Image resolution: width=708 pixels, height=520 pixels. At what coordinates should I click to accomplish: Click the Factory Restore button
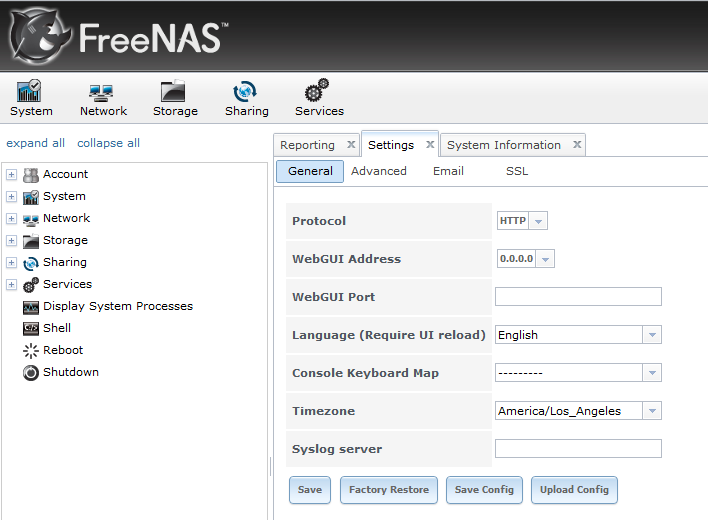point(389,490)
